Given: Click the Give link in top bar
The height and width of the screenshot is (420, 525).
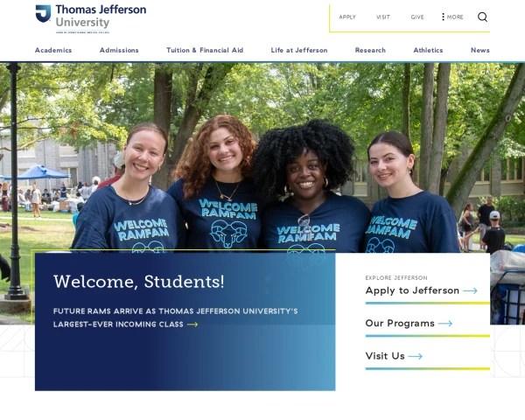Looking at the screenshot, I should point(417,17).
